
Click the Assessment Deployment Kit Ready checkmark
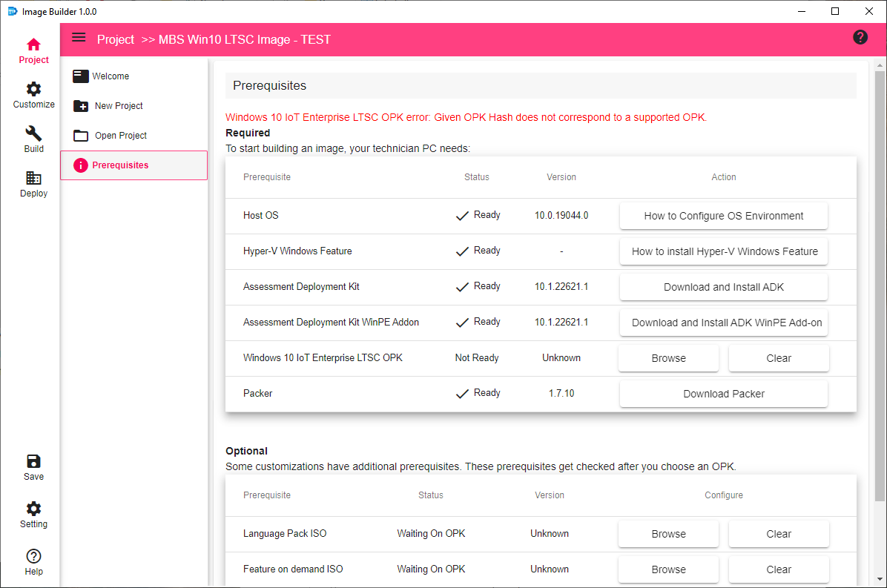tap(462, 287)
